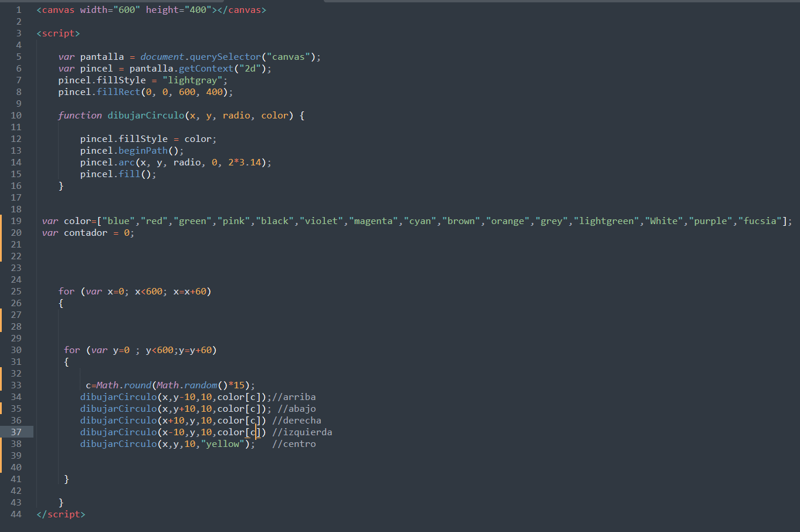Click the "fucsia" array string

(760, 221)
